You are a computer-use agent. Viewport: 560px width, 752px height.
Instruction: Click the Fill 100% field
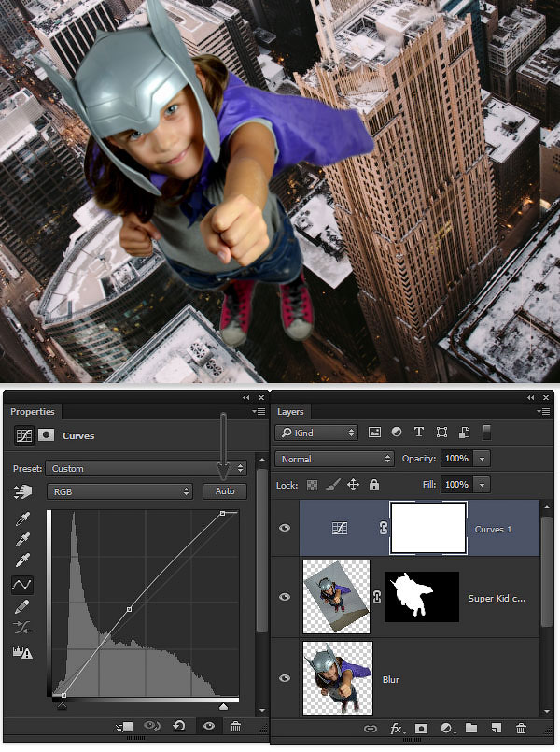click(456, 485)
